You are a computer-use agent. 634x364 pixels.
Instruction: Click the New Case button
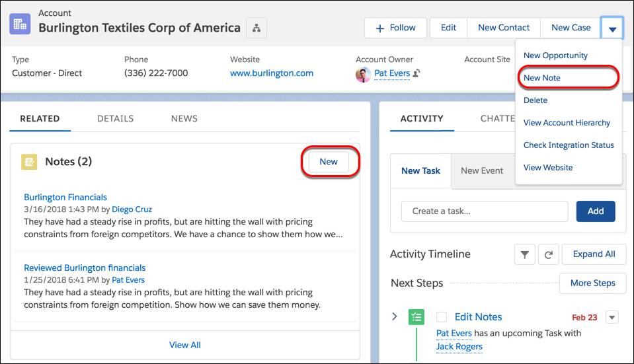point(571,28)
